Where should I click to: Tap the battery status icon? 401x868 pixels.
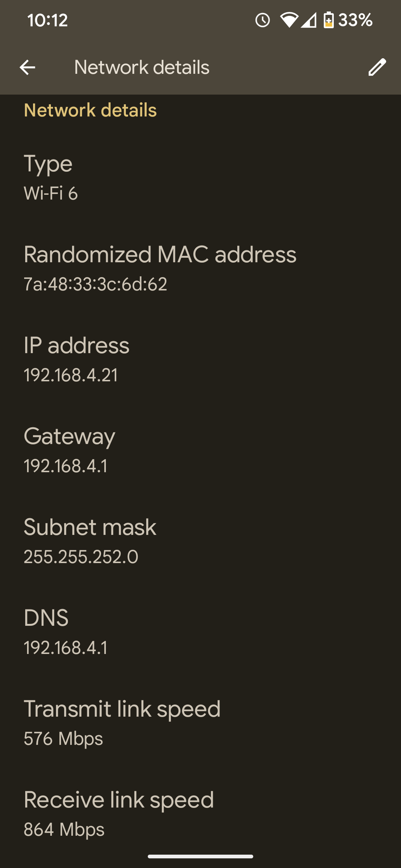pyautogui.click(x=329, y=20)
